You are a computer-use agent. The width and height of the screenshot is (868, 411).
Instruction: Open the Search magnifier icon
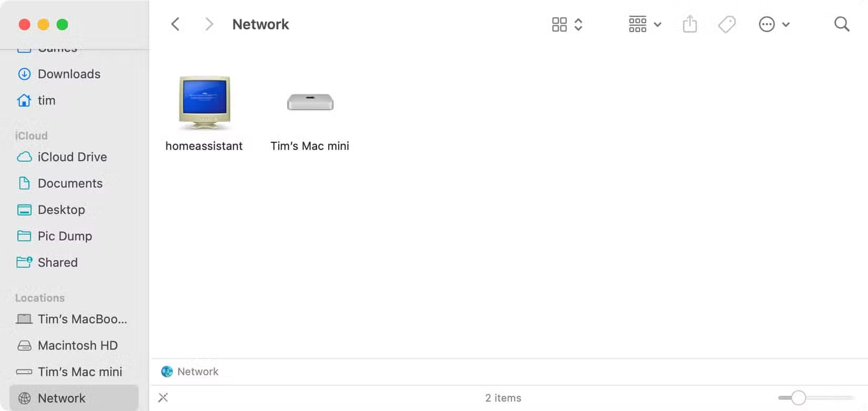tap(842, 24)
